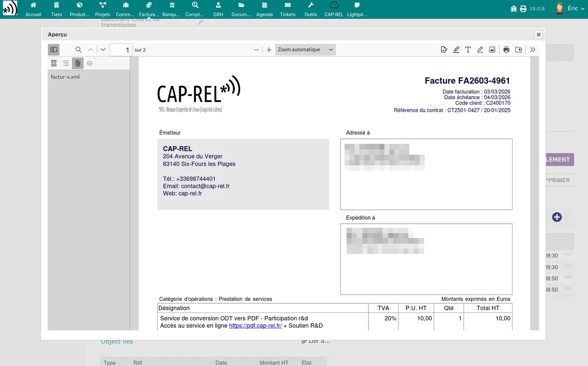The height and width of the screenshot is (366, 588).
Task: Zoom out the PDF with minus
Action: [256, 50]
